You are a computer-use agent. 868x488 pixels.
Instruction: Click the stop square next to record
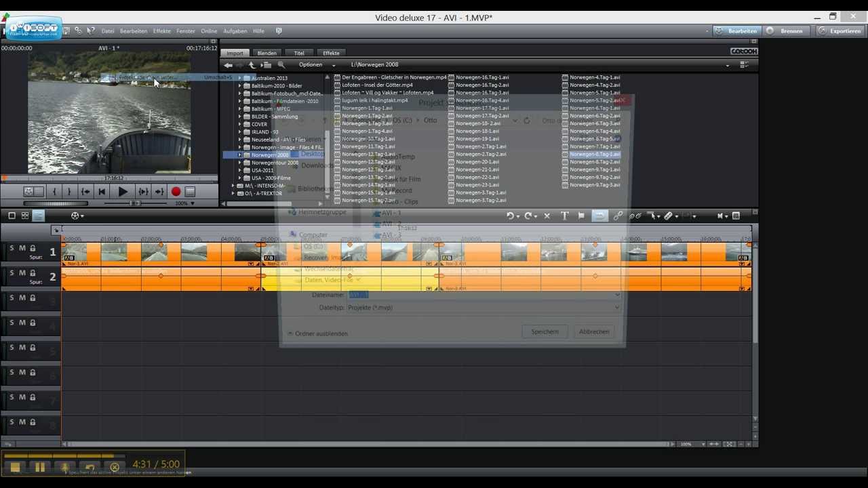tap(190, 192)
